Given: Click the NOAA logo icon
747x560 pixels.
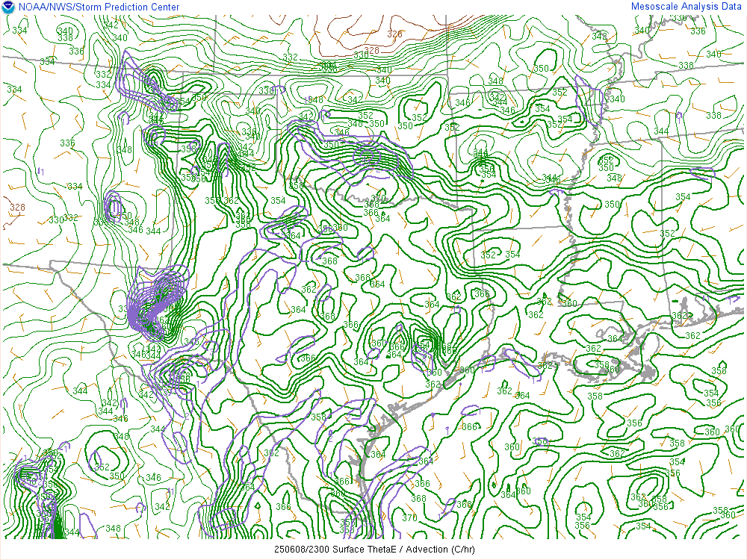Looking at the screenshot, I should coord(8,7).
